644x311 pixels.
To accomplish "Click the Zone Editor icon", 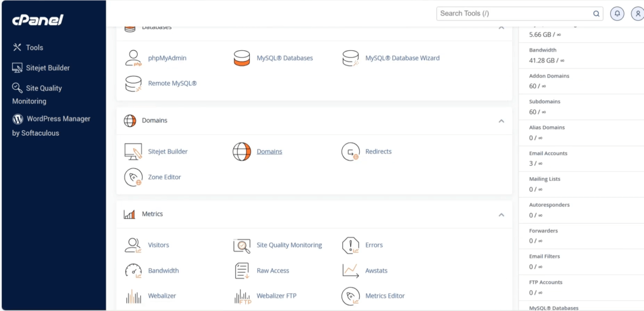I will (x=133, y=177).
